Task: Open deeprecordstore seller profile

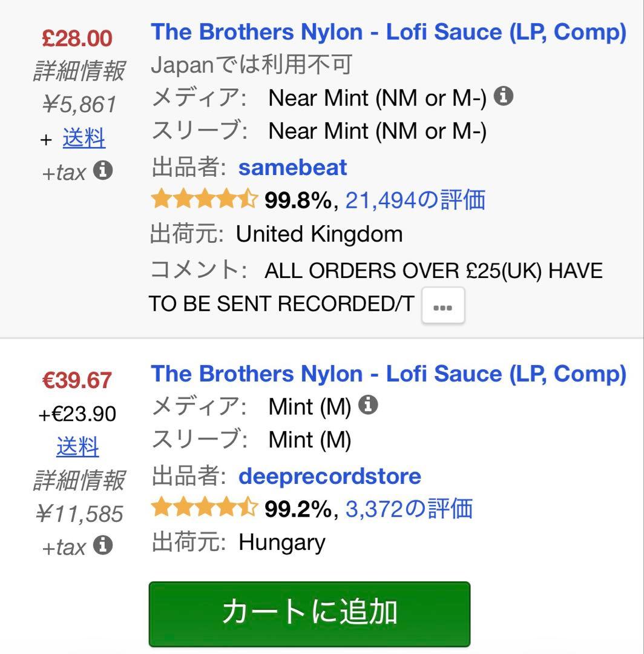Action: (329, 476)
